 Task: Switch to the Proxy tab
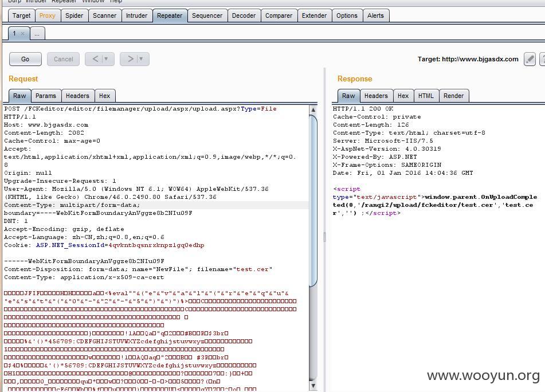click(x=47, y=15)
